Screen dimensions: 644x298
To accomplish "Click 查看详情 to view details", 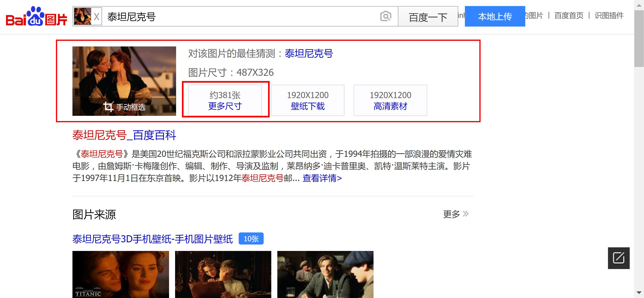I will (x=322, y=178).
